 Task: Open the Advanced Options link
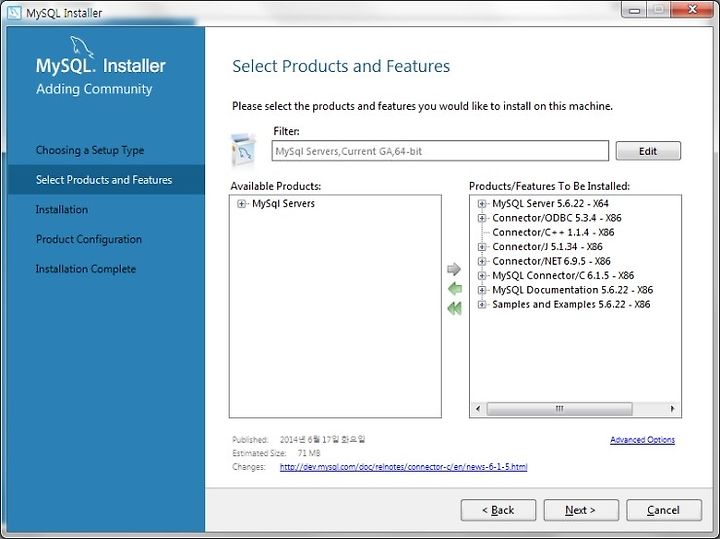(642, 440)
